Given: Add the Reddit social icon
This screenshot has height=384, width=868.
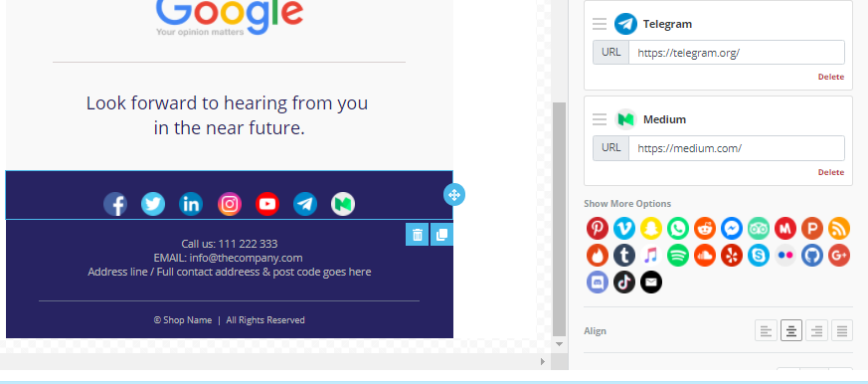Looking at the screenshot, I should coord(705,228).
